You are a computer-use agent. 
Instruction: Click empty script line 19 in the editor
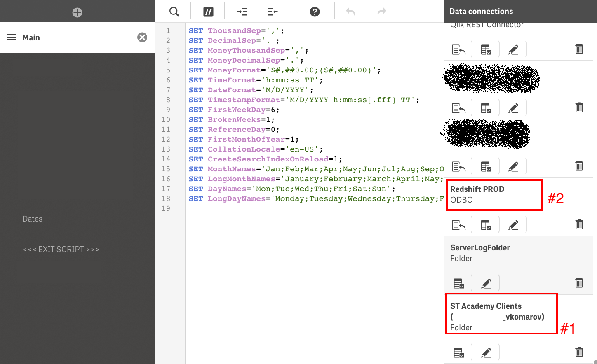coord(315,208)
